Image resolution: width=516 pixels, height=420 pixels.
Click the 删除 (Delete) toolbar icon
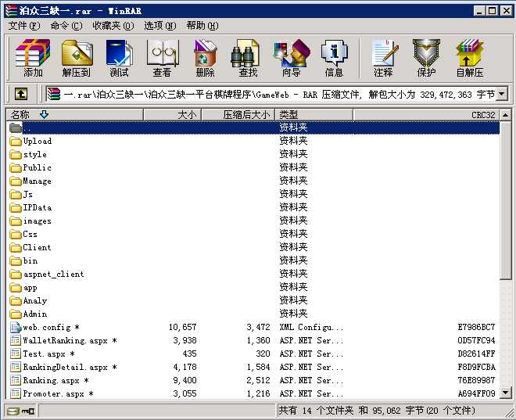[x=205, y=58]
